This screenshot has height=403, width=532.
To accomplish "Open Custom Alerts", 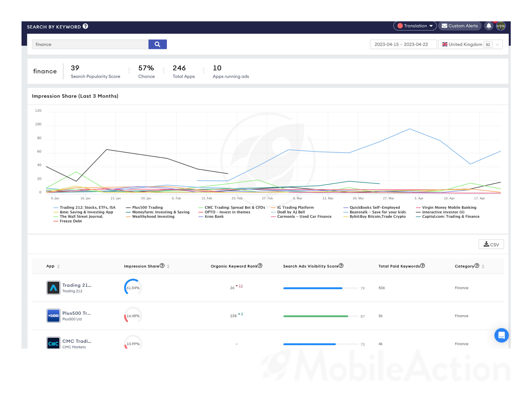I will tap(460, 26).
